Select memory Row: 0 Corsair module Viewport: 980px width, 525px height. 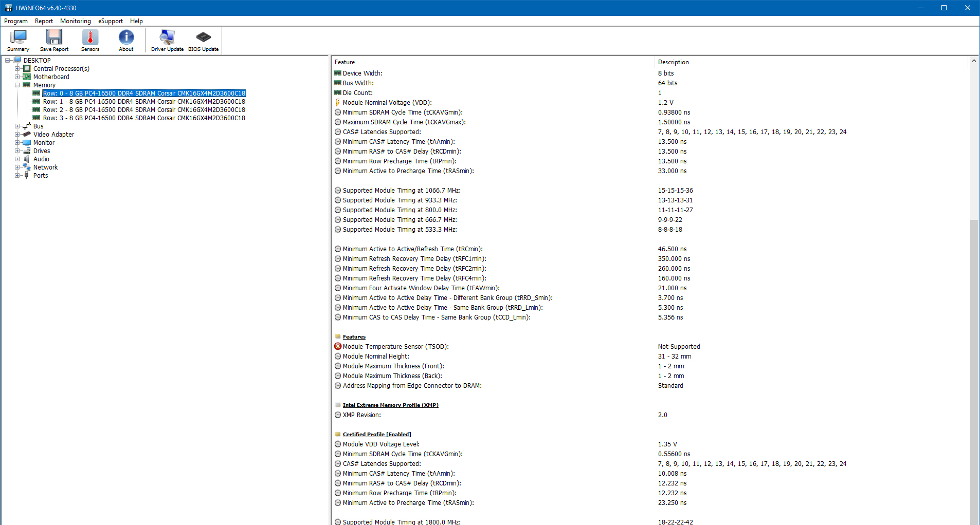[x=144, y=93]
